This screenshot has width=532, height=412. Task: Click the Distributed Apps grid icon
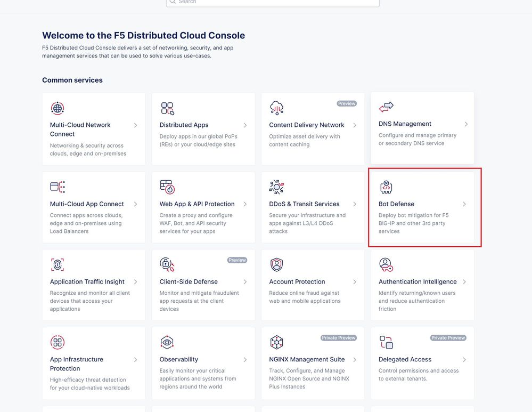[x=167, y=108]
